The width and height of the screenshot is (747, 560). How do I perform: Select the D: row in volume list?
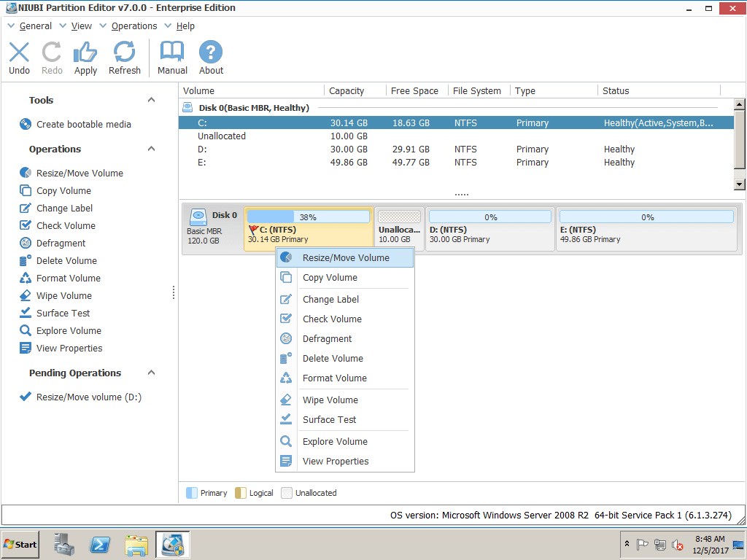coord(456,149)
